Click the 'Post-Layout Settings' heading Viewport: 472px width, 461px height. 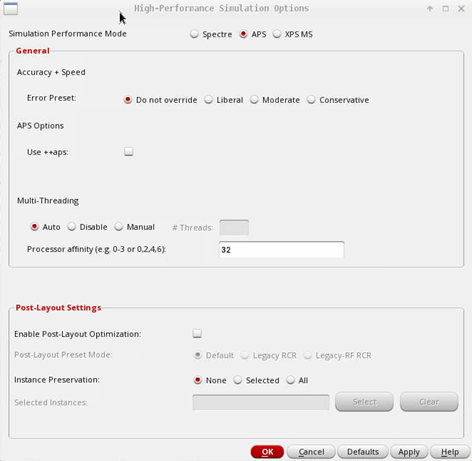coord(58,307)
